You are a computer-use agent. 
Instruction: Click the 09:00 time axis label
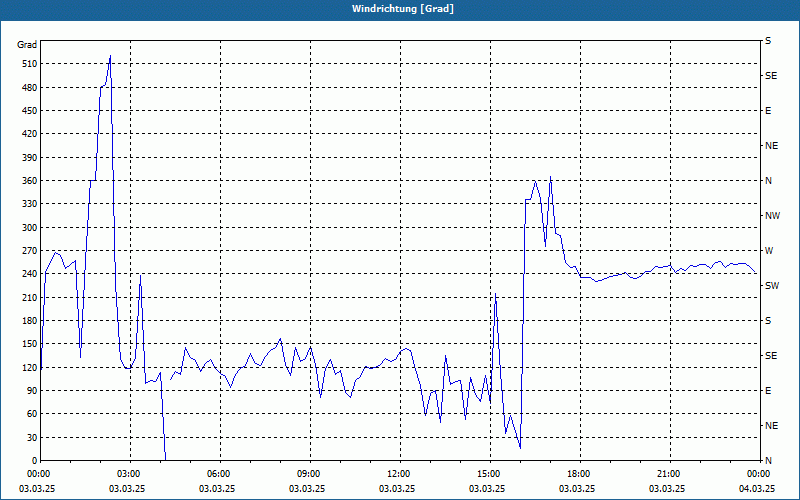[308, 473]
